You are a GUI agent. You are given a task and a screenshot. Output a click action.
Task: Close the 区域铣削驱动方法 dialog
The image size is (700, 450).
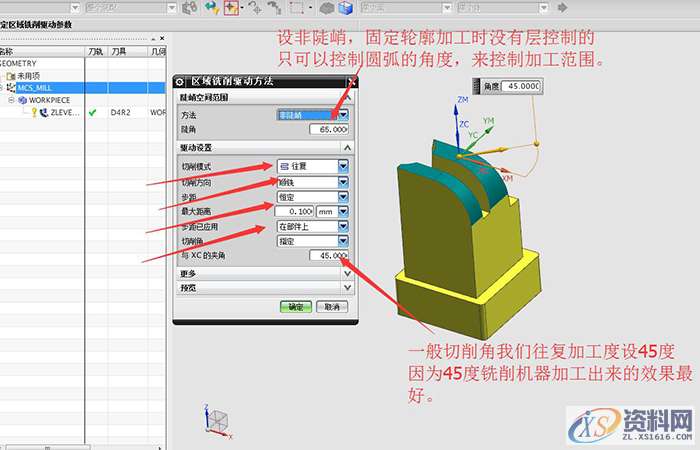point(352,82)
